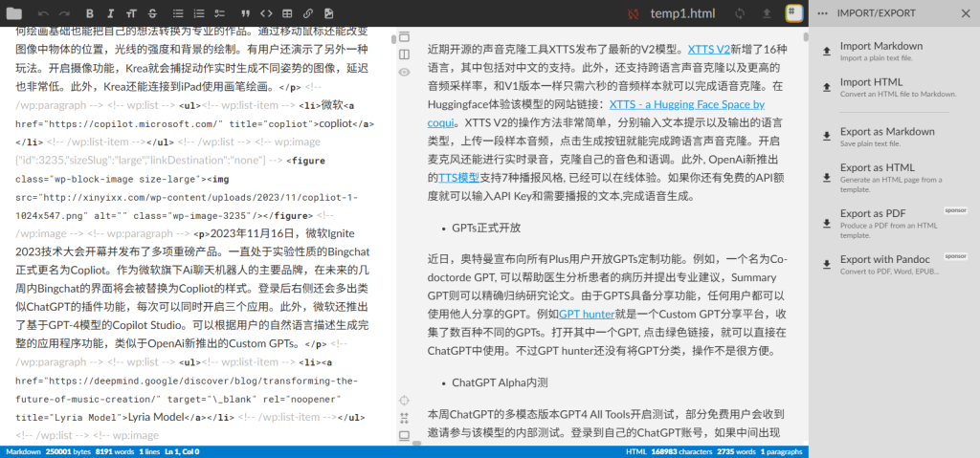Select Import HTML option
This screenshot has width=980, height=458.
[x=895, y=87]
